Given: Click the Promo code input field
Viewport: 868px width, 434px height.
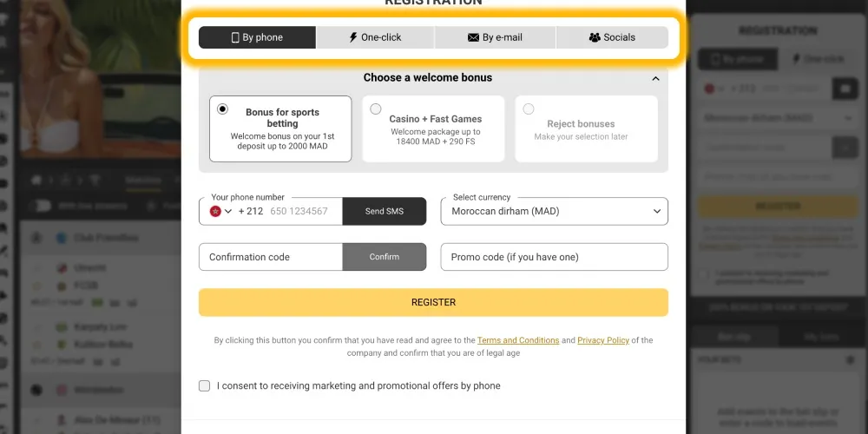Looking at the screenshot, I should click(x=554, y=257).
